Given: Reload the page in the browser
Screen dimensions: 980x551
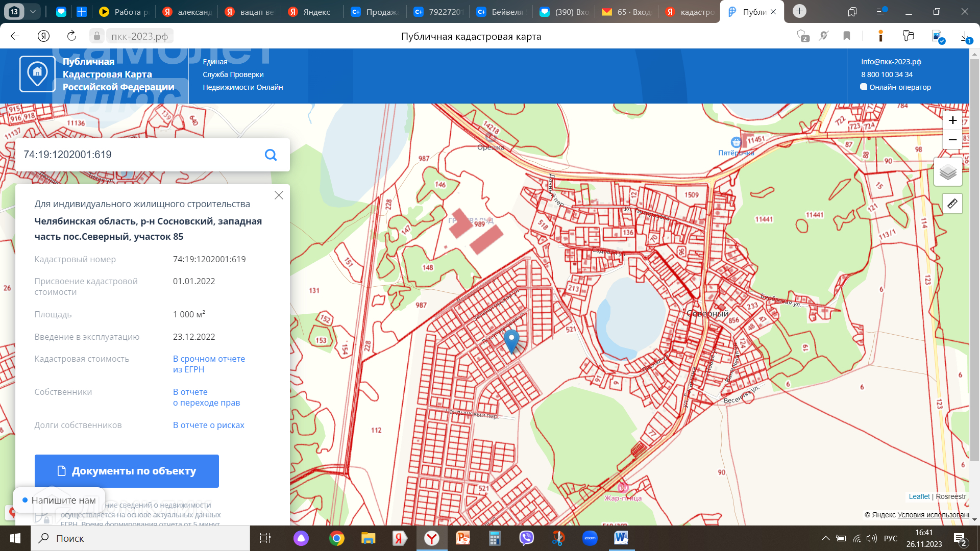Looking at the screenshot, I should coord(71,36).
